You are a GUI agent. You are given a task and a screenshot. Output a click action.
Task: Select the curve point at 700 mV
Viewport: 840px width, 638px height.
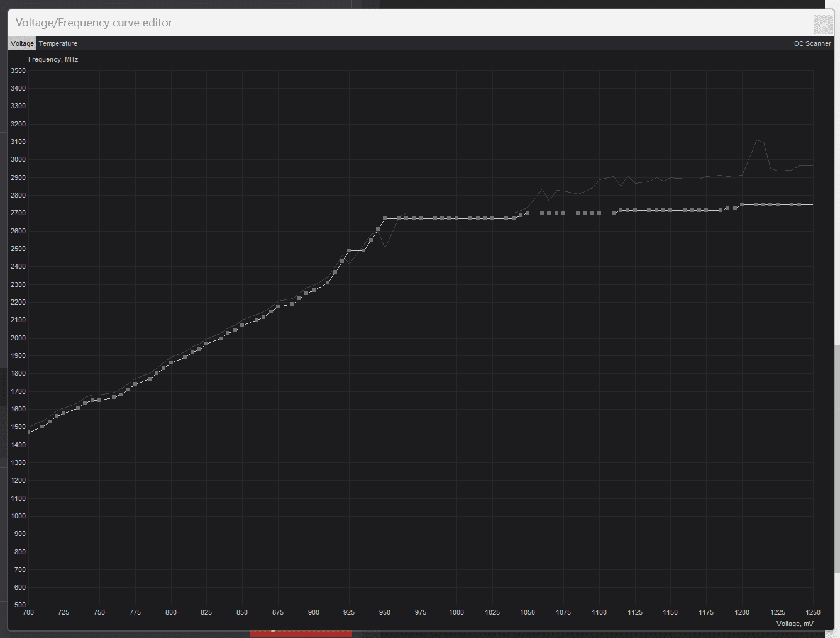click(x=28, y=432)
